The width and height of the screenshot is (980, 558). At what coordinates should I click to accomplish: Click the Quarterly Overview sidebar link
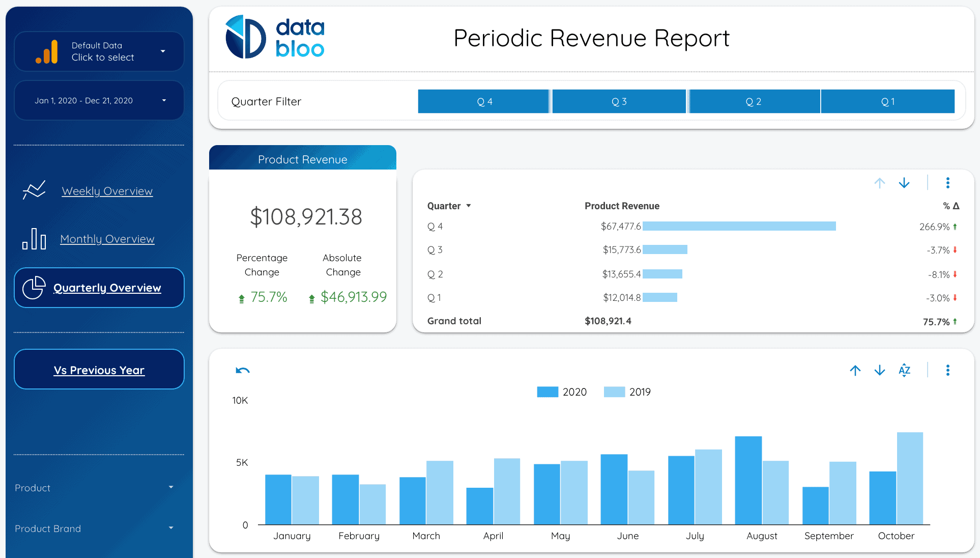coord(107,287)
